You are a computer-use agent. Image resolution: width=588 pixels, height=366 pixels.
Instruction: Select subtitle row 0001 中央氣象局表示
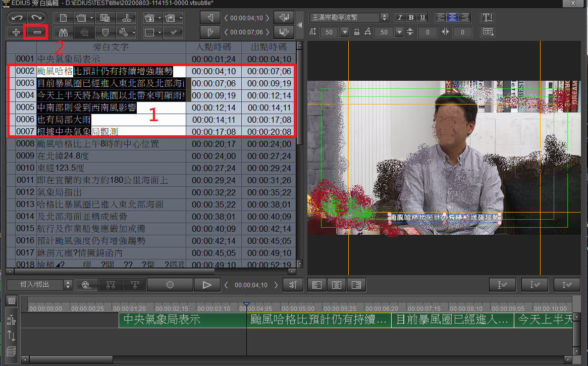[x=151, y=59]
